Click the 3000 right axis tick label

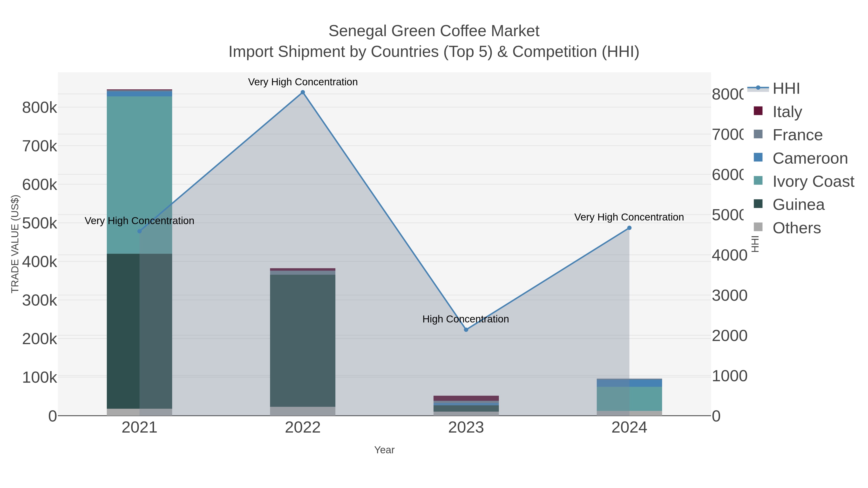click(729, 295)
